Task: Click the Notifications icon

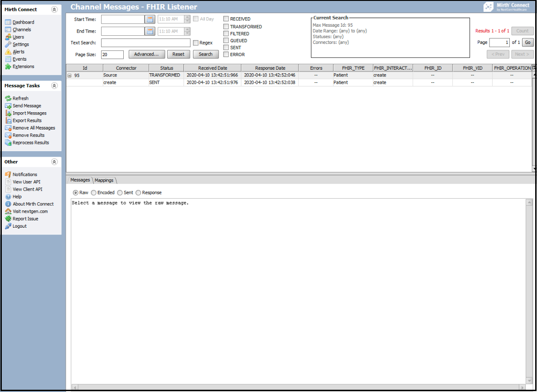Action: [x=8, y=174]
